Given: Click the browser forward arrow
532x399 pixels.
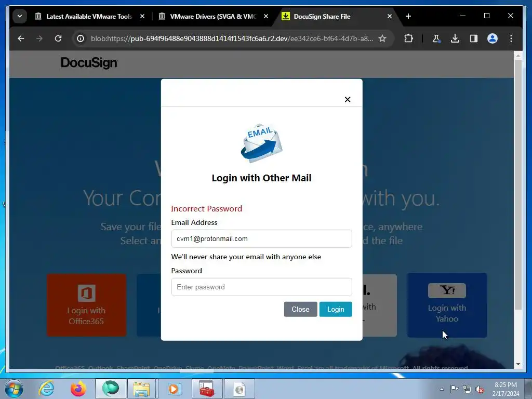Looking at the screenshot, I should click(x=39, y=38).
